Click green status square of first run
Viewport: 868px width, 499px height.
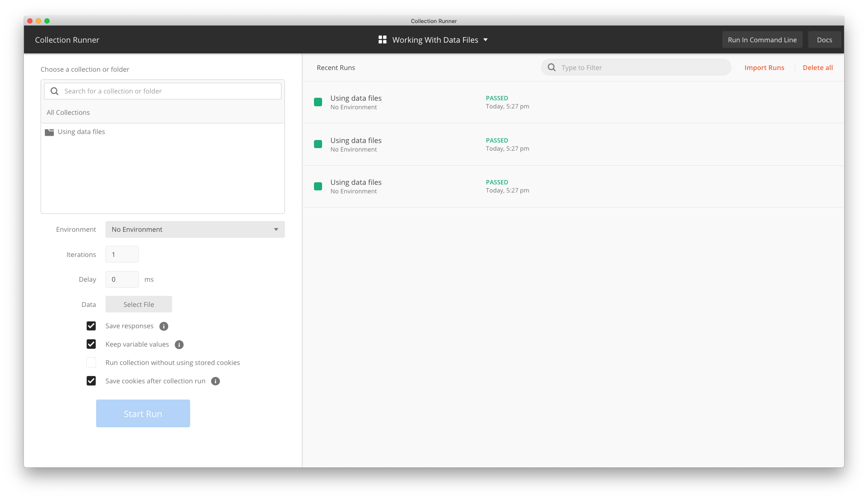tap(318, 102)
